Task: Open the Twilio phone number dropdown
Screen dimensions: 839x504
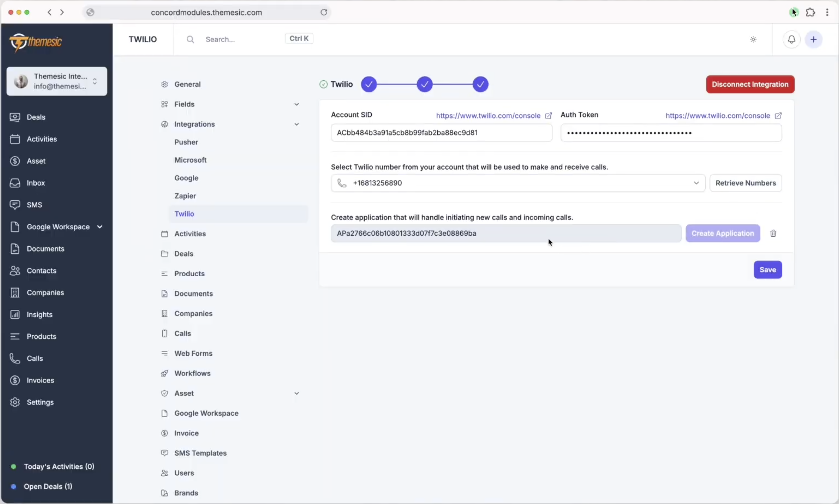Action: [696, 183]
